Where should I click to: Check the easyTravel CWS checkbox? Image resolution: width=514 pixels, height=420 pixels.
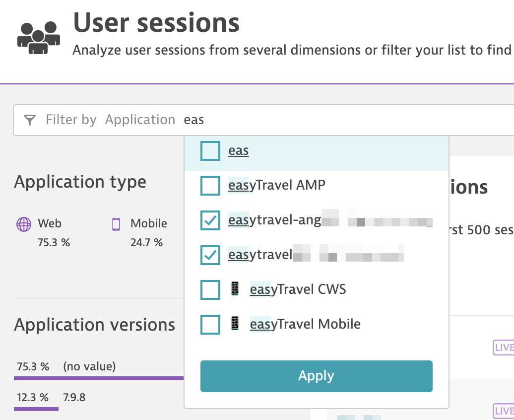click(210, 290)
